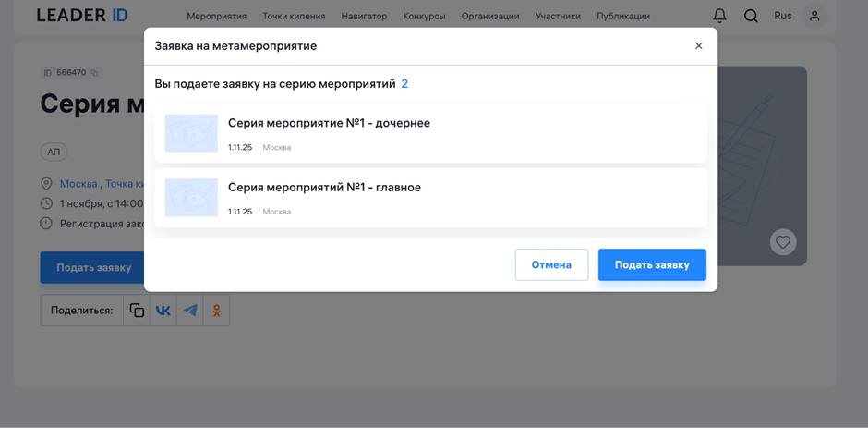The width and height of the screenshot is (868, 428).
Task: Open the Навигатор menu item
Action: point(364,16)
